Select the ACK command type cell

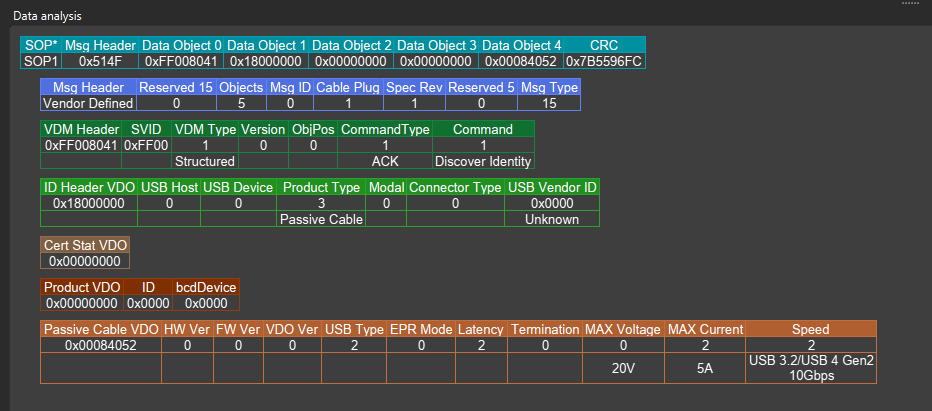pos(385,161)
